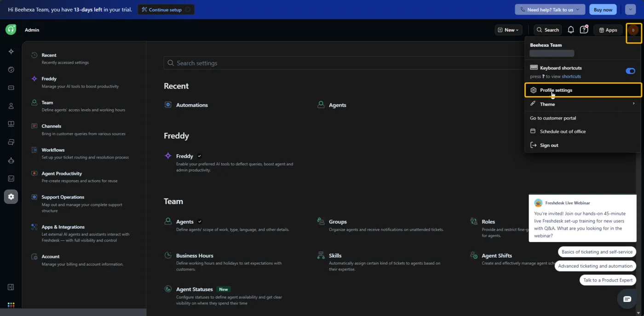Open the Apps button in the header

608,30
